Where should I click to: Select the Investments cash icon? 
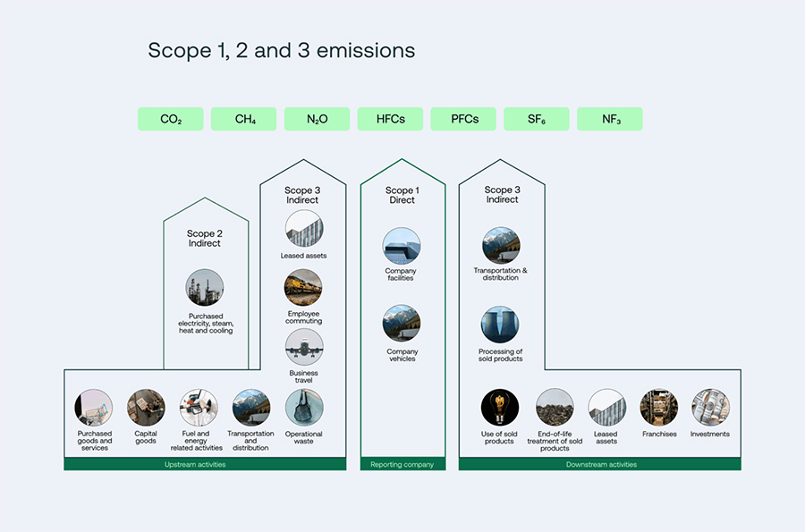click(x=709, y=405)
